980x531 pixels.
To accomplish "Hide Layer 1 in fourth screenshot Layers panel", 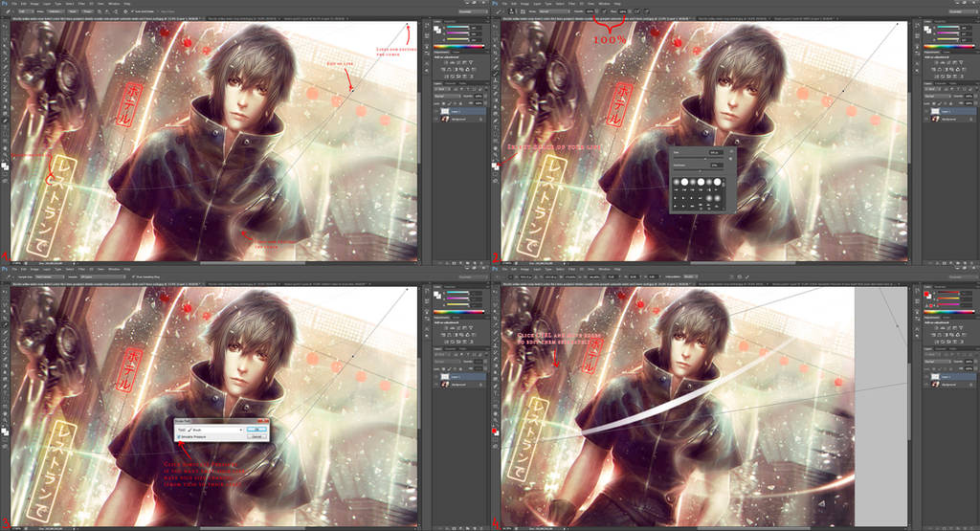I will (x=926, y=377).
